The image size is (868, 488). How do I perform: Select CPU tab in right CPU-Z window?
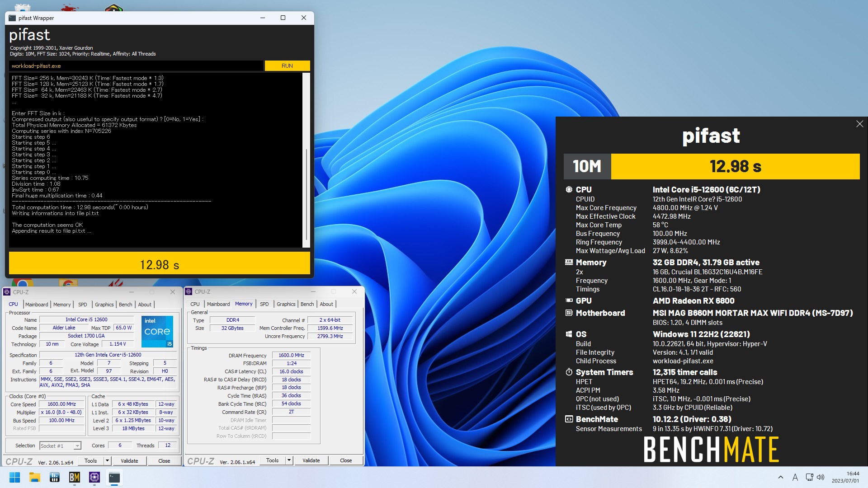tap(195, 304)
